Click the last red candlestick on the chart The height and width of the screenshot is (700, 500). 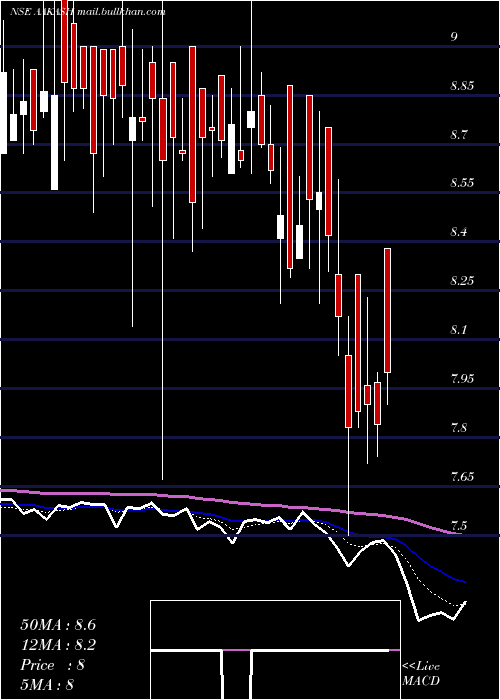pos(388,310)
